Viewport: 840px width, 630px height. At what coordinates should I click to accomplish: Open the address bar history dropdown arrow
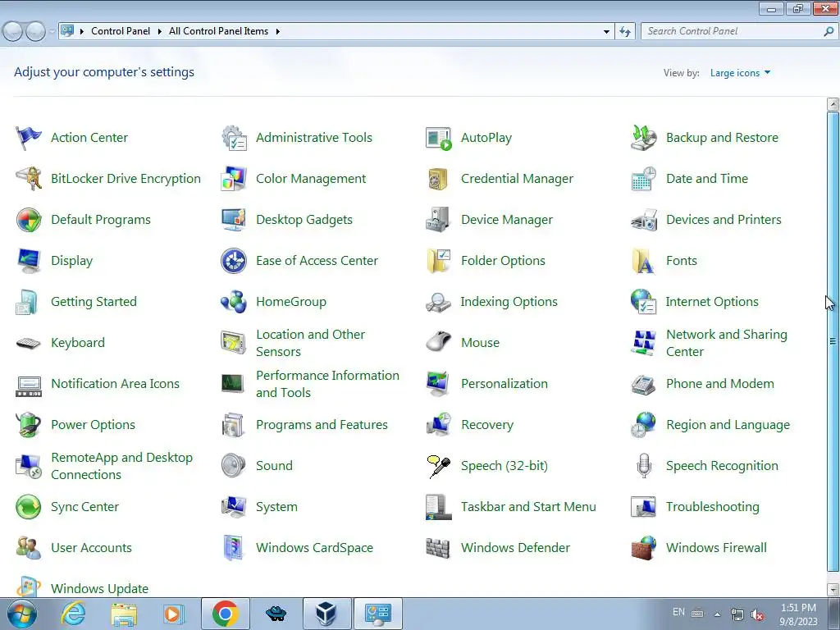tap(606, 32)
